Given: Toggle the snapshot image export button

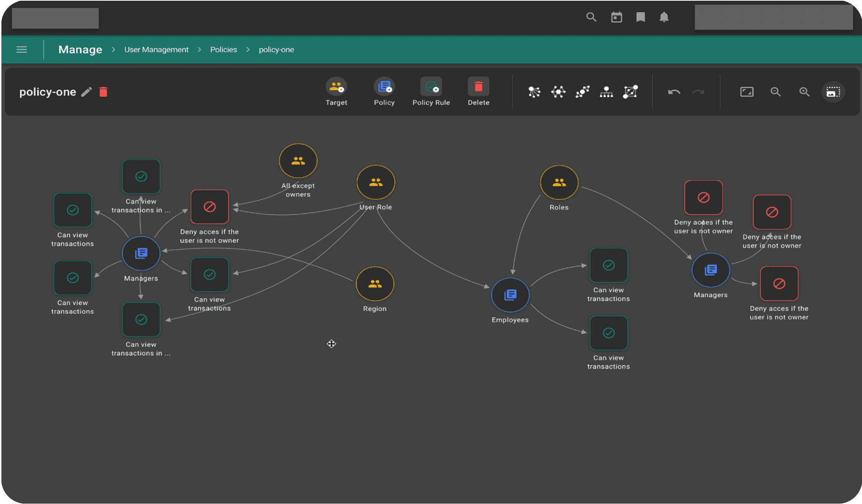Looking at the screenshot, I should point(833,92).
